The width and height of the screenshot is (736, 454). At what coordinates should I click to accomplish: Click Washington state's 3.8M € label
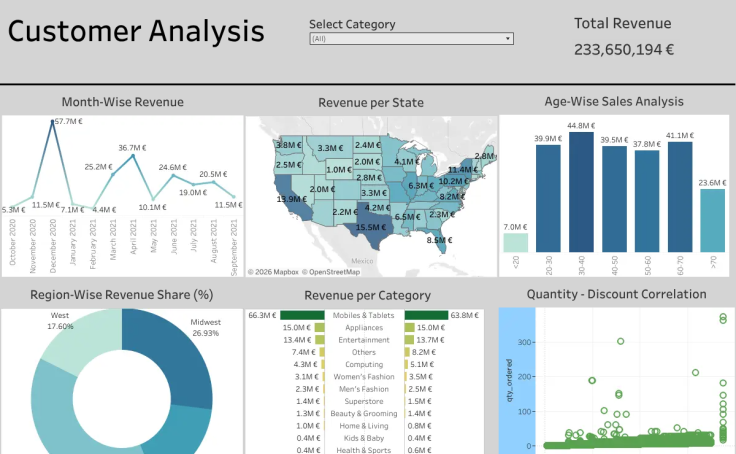[289, 145]
